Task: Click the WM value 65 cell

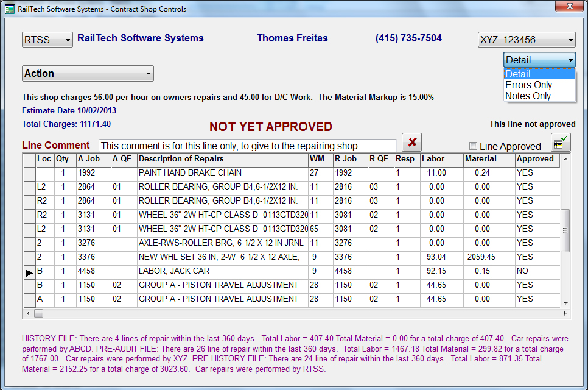Action: tap(321, 229)
